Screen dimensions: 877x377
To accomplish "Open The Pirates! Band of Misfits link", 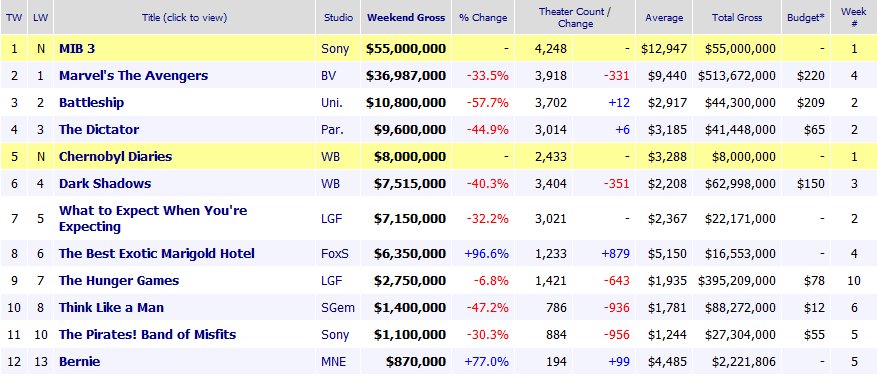I will 147,334.
